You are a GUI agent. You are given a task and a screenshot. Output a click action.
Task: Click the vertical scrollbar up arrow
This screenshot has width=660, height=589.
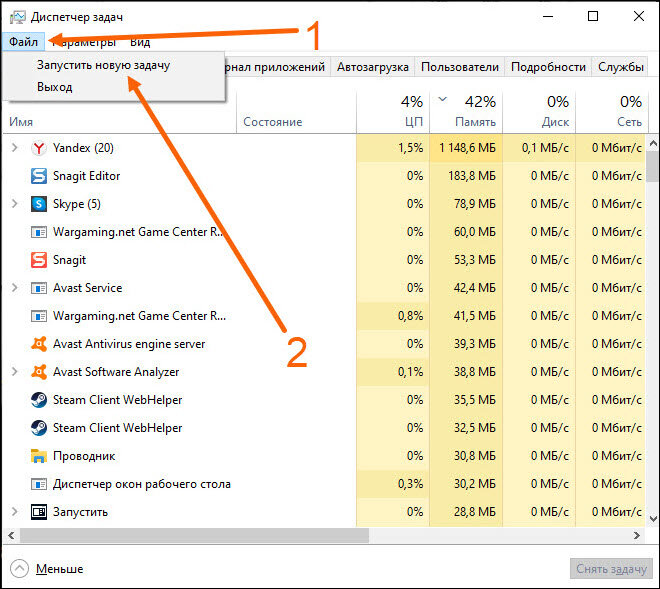(653, 144)
